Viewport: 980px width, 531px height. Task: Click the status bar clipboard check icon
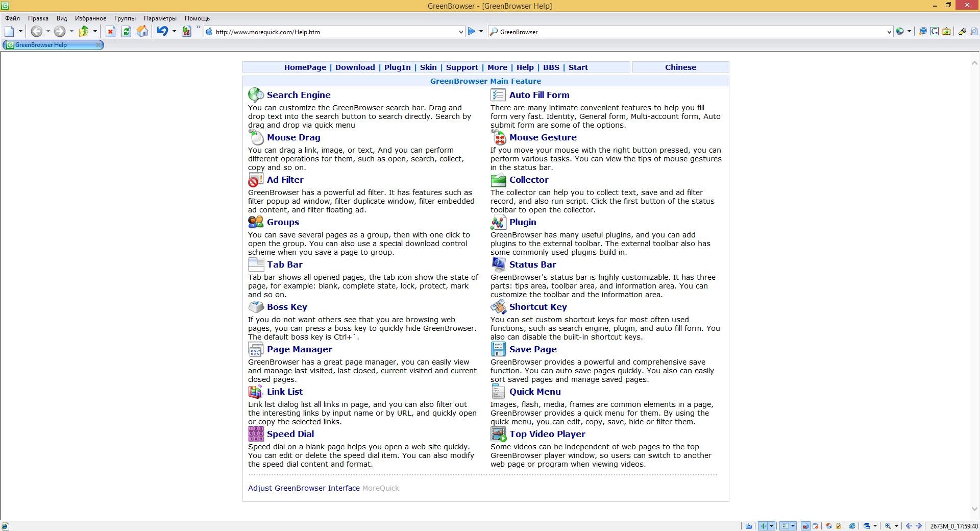[838, 526]
